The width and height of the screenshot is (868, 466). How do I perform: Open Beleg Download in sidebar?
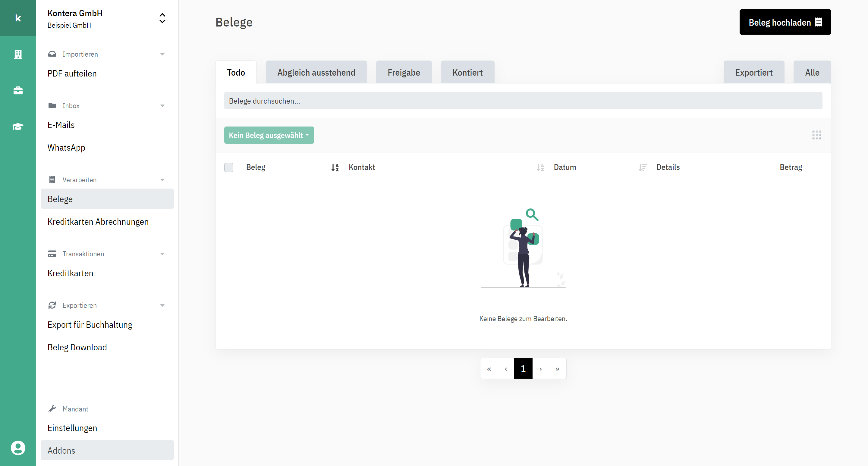click(x=107, y=347)
